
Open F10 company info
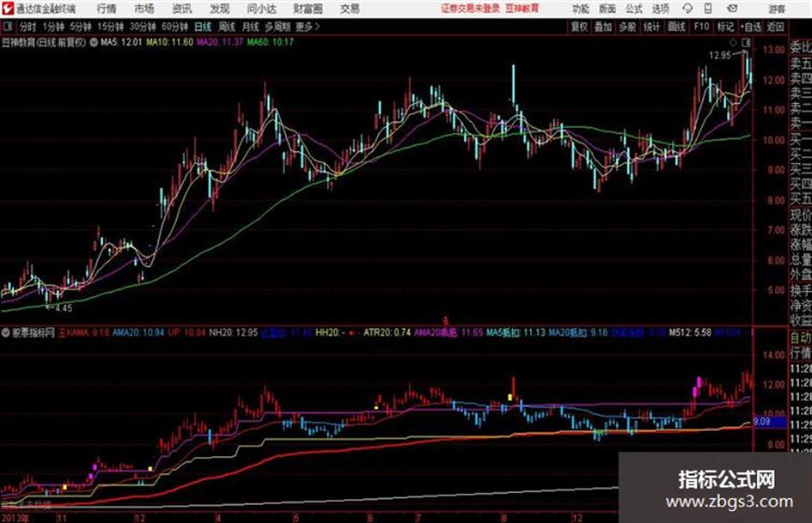(x=701, y=27)
